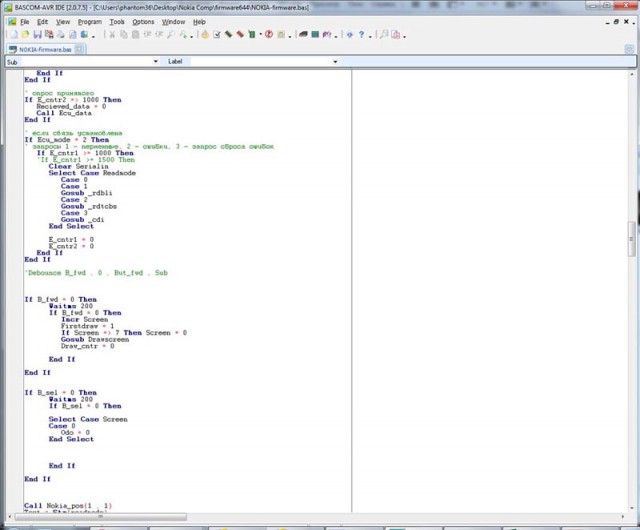Screen dimensions: 640x530
Task: Open the Window menu
Action: (173, 22)
